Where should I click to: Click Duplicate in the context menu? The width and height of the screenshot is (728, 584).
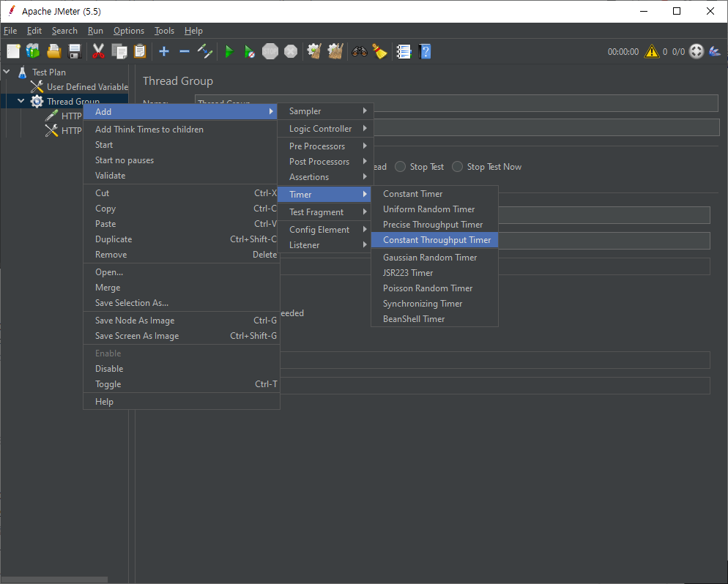181,239
